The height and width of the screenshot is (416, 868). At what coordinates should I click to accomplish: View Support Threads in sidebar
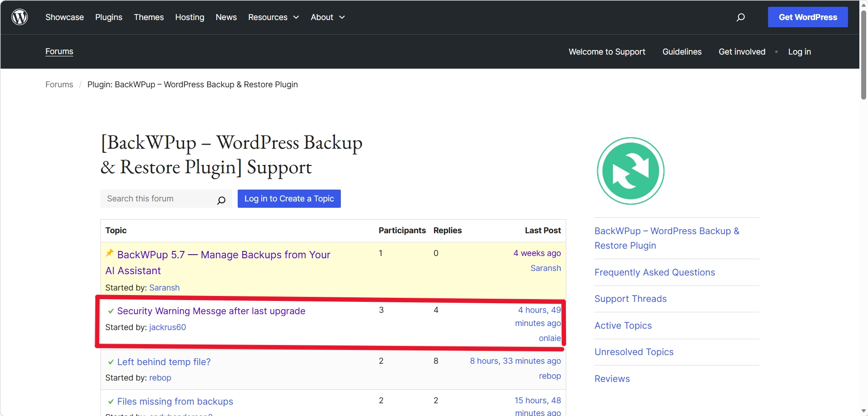(631, 299)
